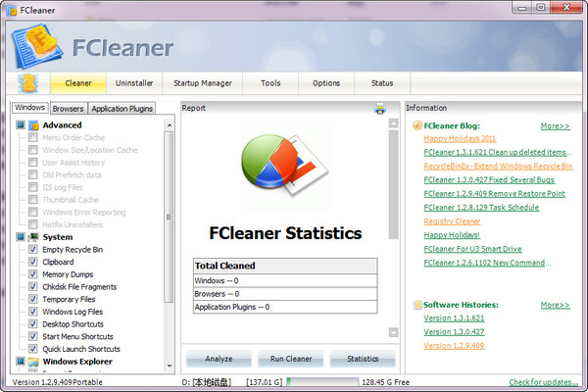Screen dimensions: 588x392
Task: Click the tree list vertical scrollbar thumb
Action: [170, 217]
